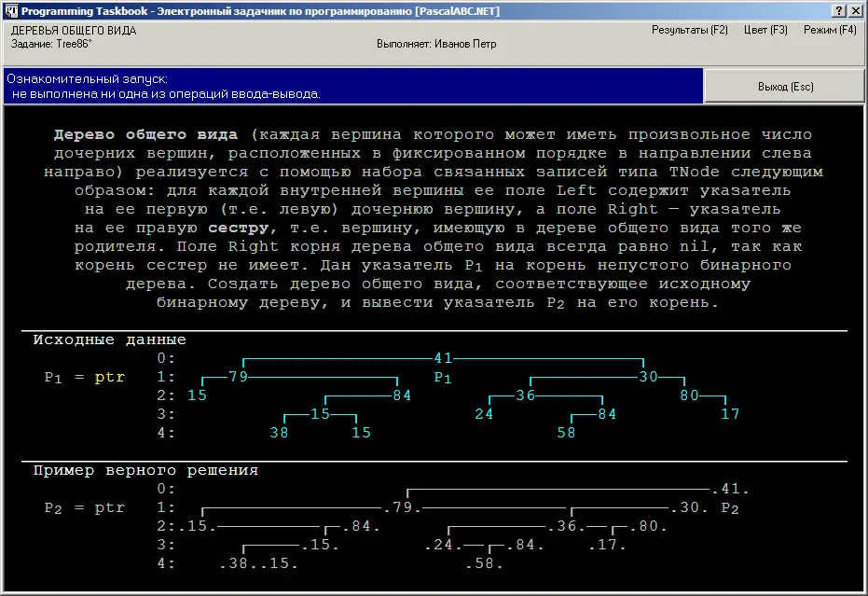
Task: Click the P2 = ptr output label
Action: click(84, 507)
